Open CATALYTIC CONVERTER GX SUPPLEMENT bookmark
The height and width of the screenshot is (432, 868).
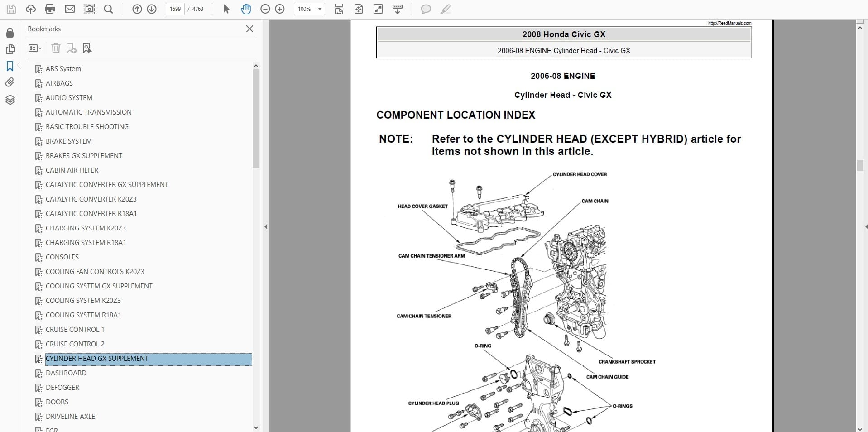pos(107,185)
